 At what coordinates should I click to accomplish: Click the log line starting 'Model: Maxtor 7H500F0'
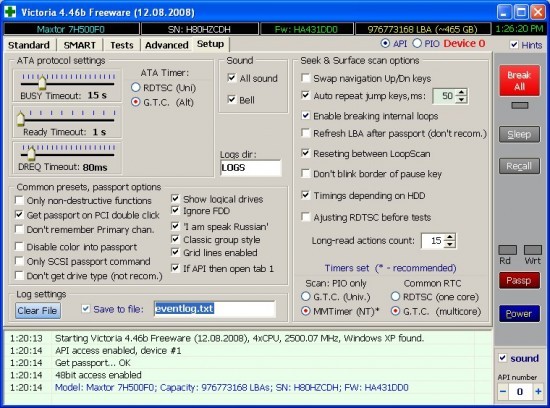pos(232,388)
